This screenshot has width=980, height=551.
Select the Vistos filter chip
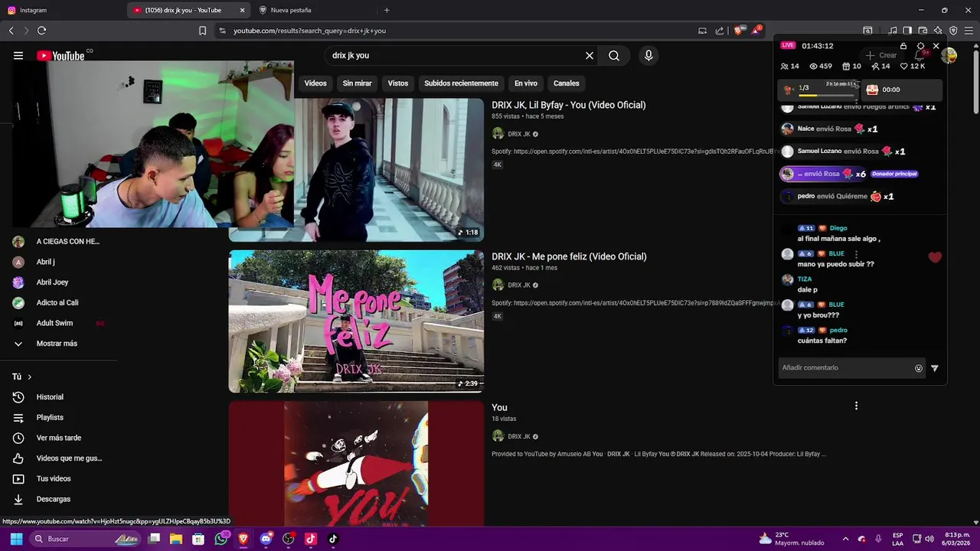tap(398, 83)
